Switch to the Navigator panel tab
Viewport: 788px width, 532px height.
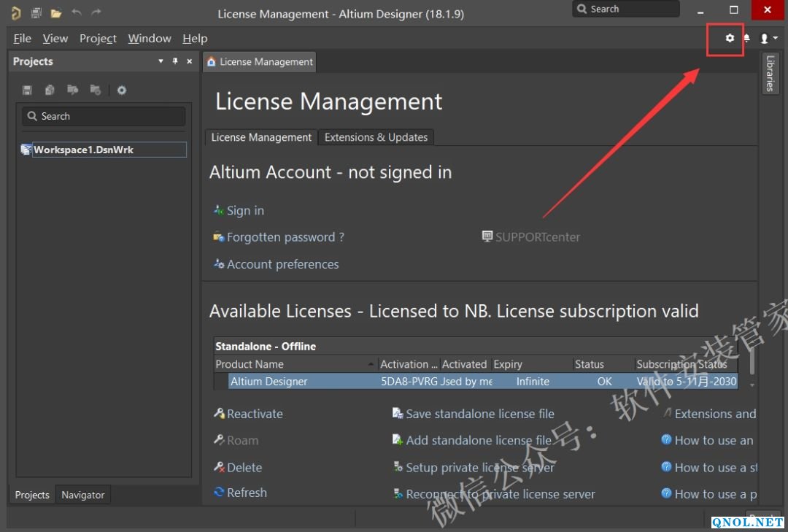pos(82,495)
